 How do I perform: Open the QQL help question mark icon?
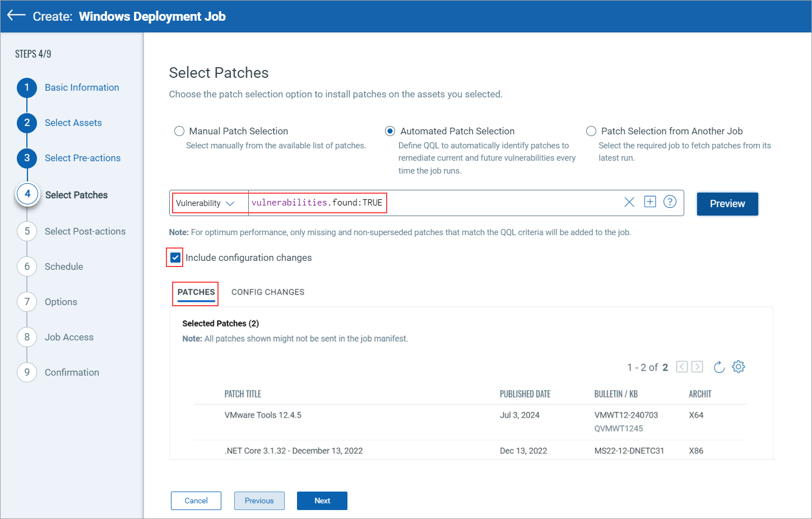tap(670, 202)
